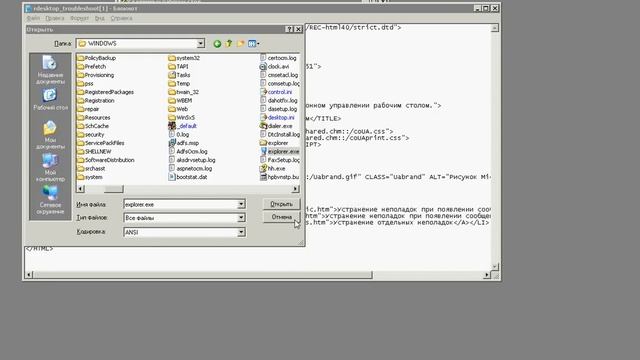Expand the Имя файла dropdown arrow

coord(241,204)
